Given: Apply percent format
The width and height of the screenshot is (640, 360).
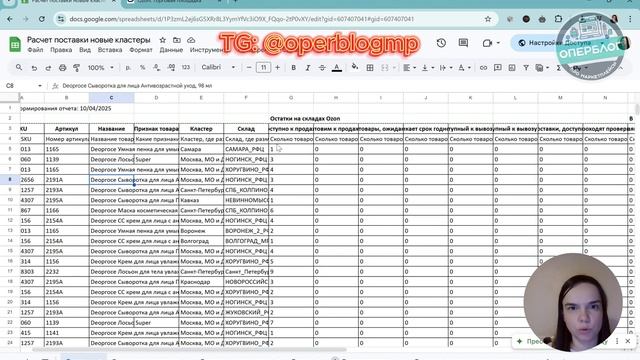Looking at the screenshot, I should click(x=142, y=68).
